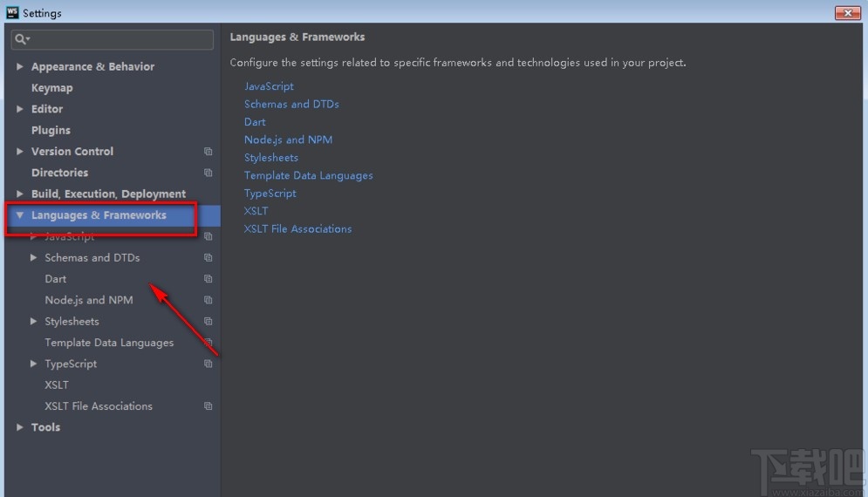This screenshot has width=868, height=497.
Task: Click project-level icon beside Stylesheets
Action: [208, 322]
